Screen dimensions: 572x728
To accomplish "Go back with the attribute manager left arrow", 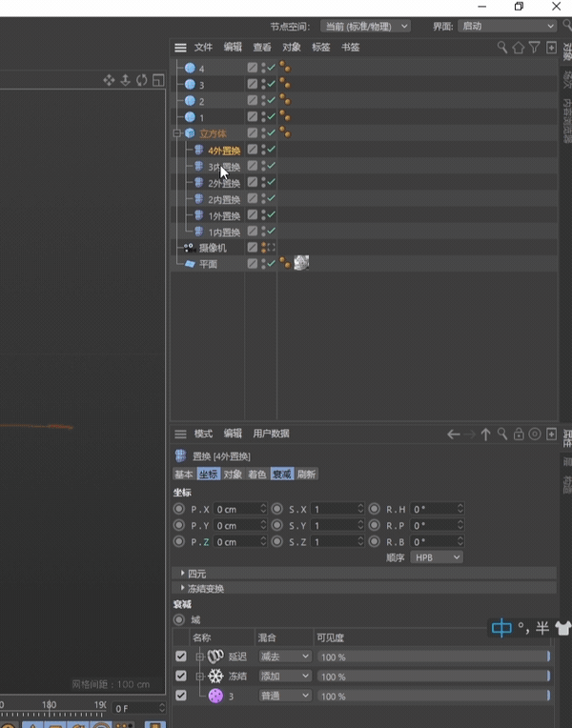I will click(454, 435).
